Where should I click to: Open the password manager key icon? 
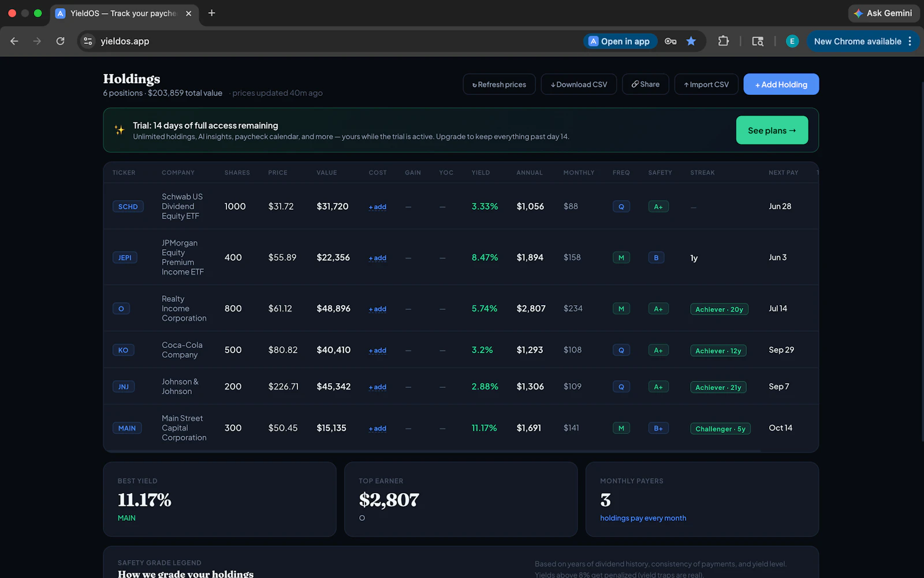pos(670,41)
